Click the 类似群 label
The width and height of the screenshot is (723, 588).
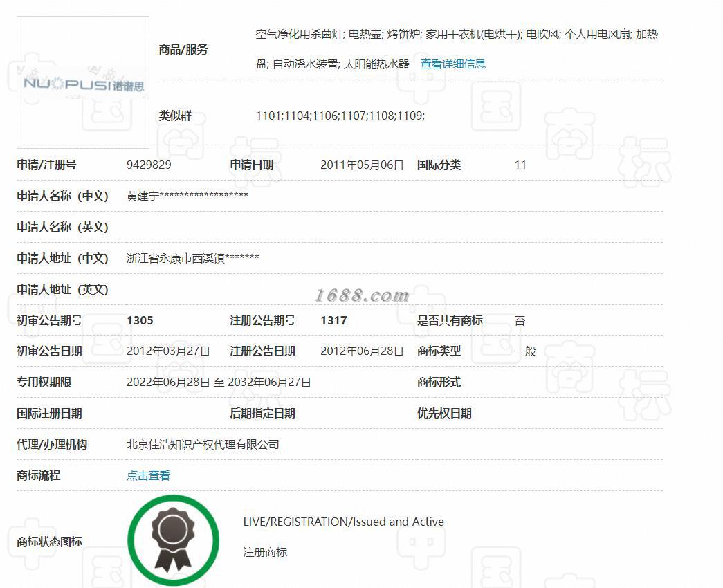click(175, 116)
